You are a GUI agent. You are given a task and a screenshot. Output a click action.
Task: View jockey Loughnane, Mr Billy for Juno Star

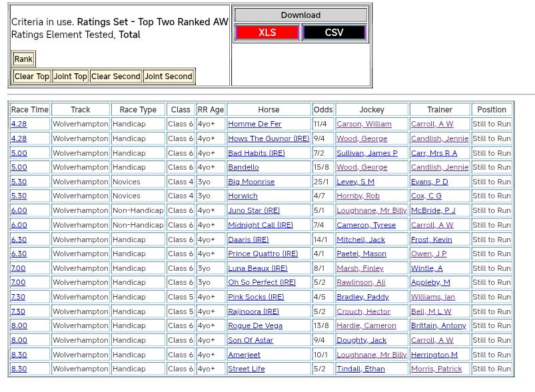pos(371,211)
